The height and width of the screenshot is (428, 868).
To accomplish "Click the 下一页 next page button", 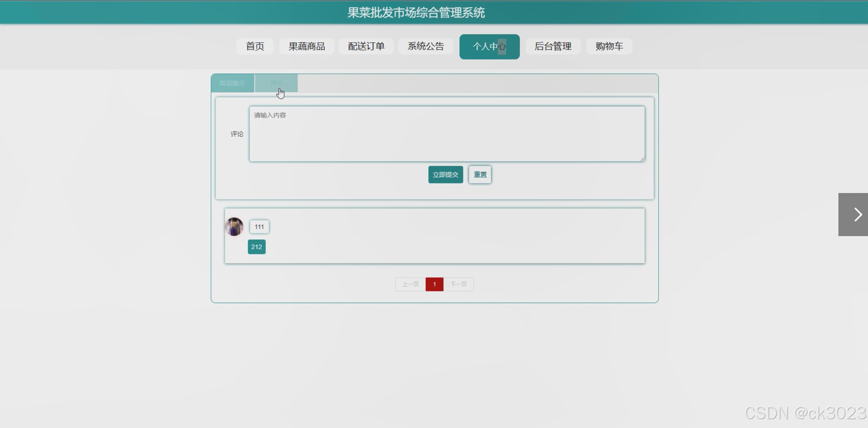I will (458, 284).
